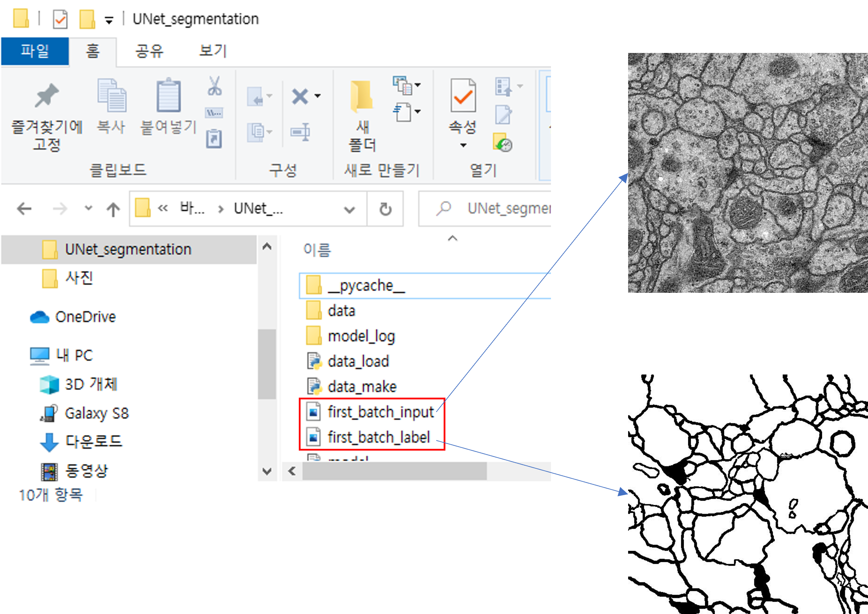The width and height of the screenshot is (868, 614).
Task: Click the Copy icon in the ribbon
Action: tap(111, 95)
